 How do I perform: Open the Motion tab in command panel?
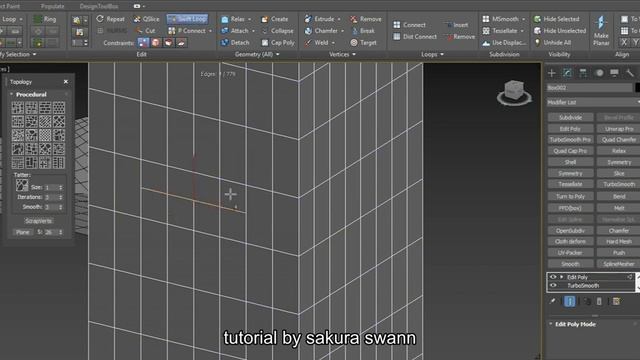(x=599, y=73)
